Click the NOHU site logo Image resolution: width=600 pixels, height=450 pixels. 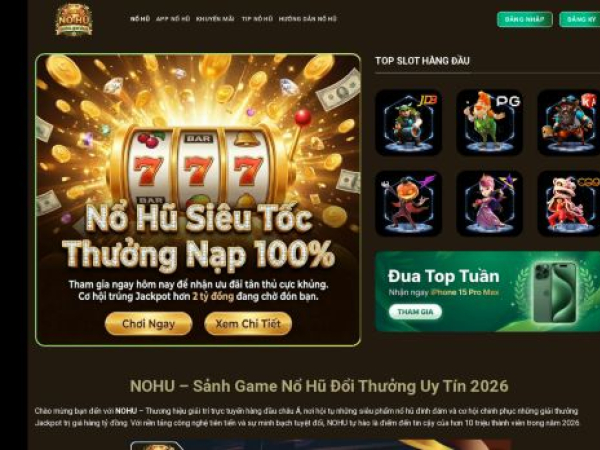point(74,20)
